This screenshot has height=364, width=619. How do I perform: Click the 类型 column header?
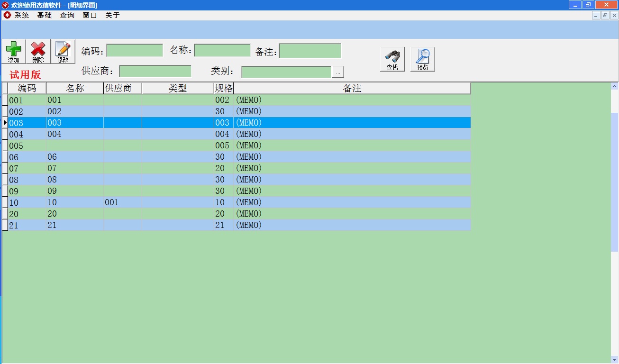[x=178, y=88]
